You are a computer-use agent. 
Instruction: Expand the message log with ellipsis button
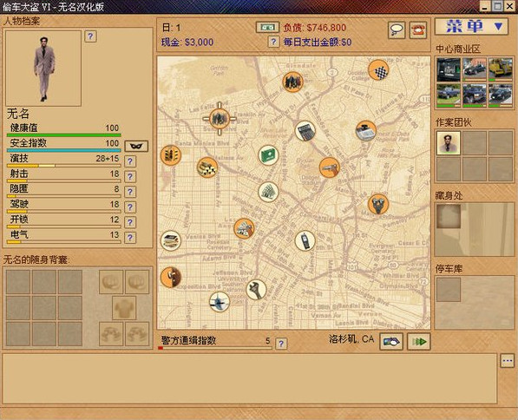[507, 360]
